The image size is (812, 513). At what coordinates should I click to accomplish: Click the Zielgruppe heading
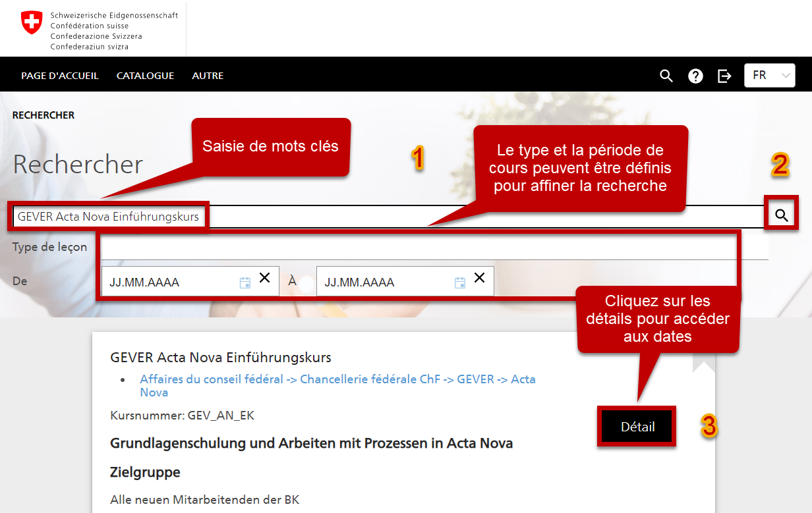145,472
